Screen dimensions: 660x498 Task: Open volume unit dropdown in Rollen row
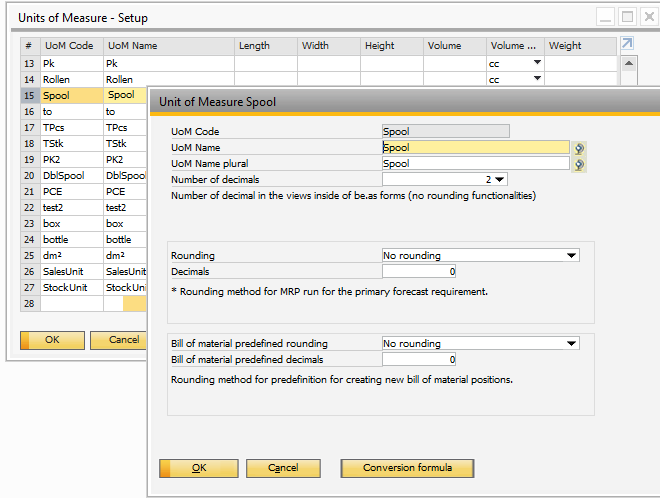[537, 79]
